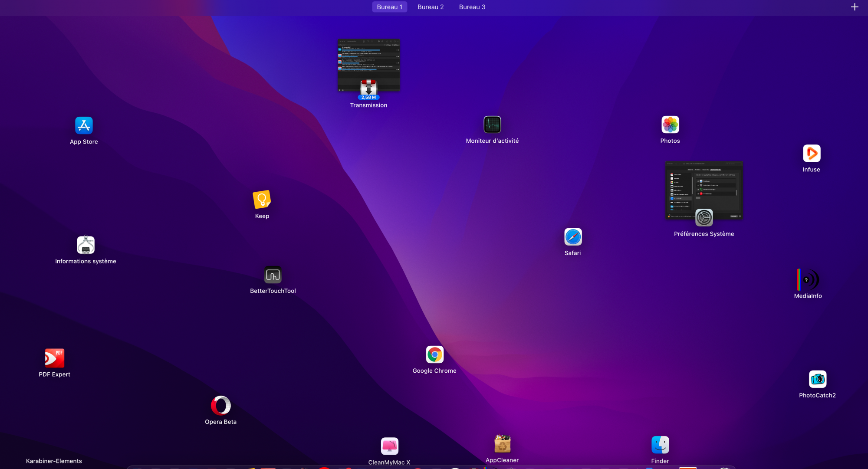Click the Infuse app icon

tap(812, 153)
